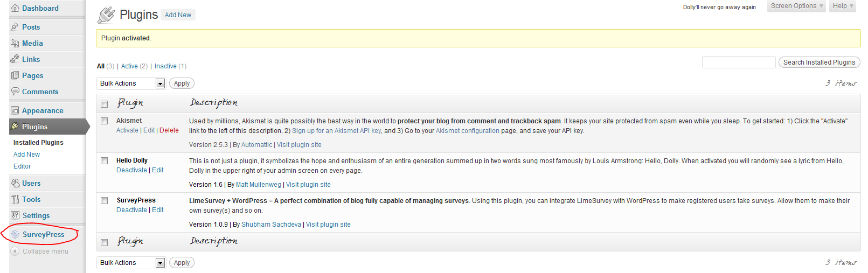Click the Dashboard home icon
Image resolution: width=868 pixels, height=273 pixels.
pos(15,8)
